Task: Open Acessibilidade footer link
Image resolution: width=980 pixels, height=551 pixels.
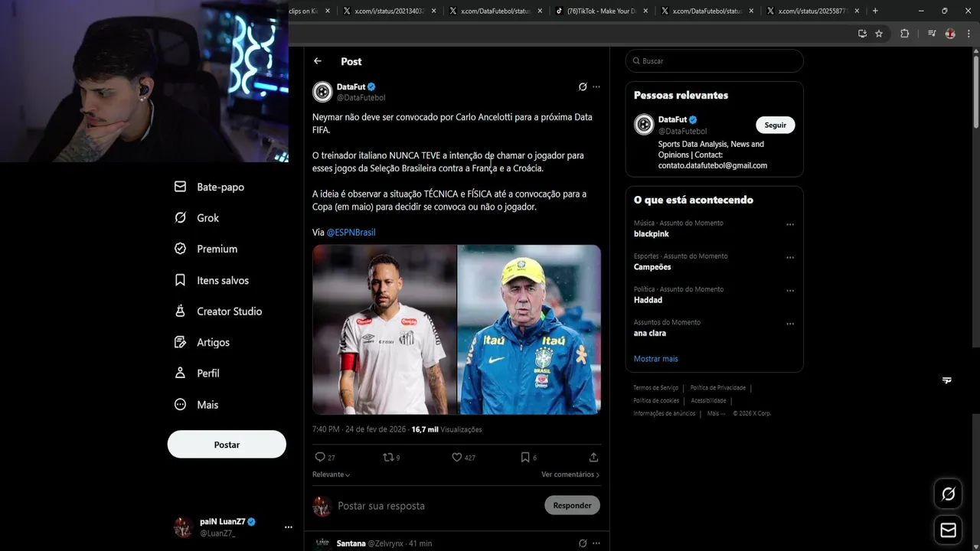Action: (708, 400)
